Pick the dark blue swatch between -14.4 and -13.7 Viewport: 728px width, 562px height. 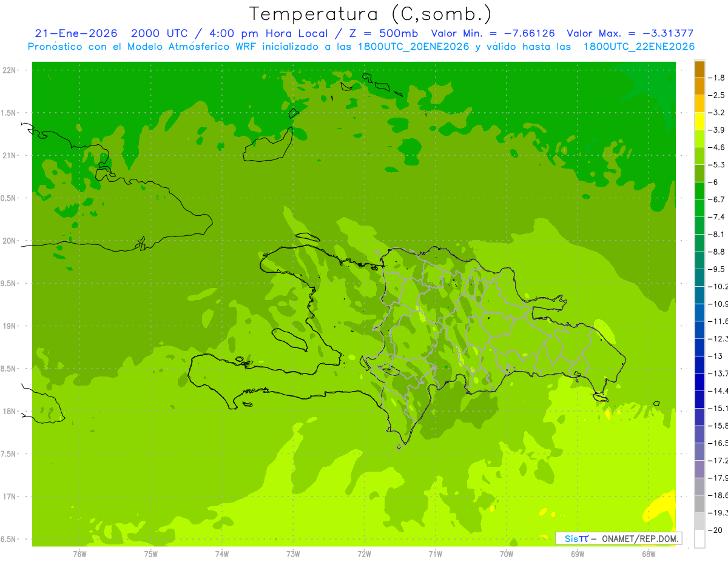699,382
